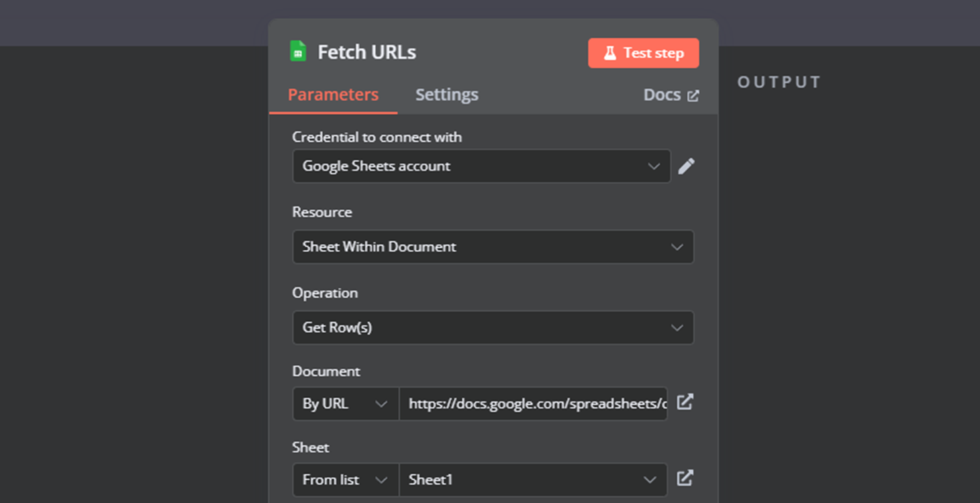The image size is (980, 503).
Task: Click the external-link icon beside Docs
Action: pyautogui.click(x=693, y=95)
